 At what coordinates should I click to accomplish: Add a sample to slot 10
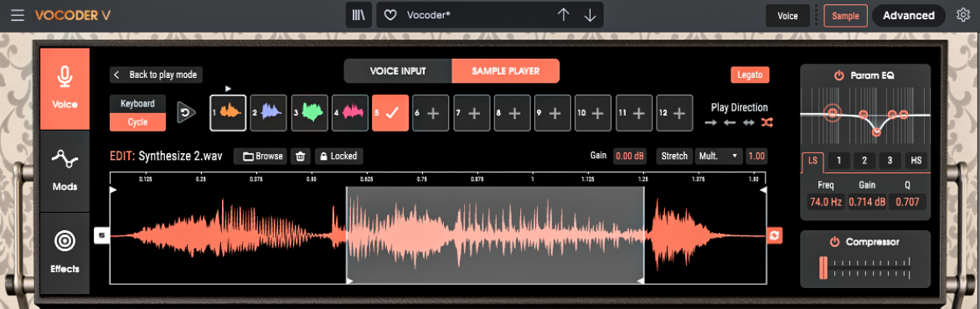click(x=594, y=113)
